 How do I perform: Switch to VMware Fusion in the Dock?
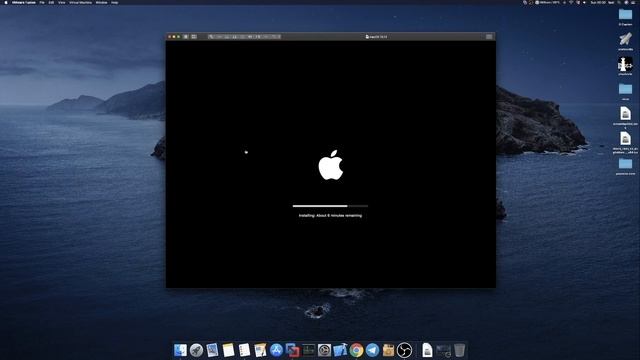tap(292, 350)
